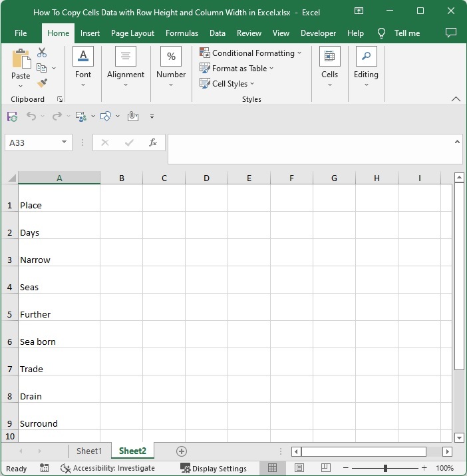Switch to the Developer tab
The height and width of the screenshot is (476, 467).
pos(318,33)
